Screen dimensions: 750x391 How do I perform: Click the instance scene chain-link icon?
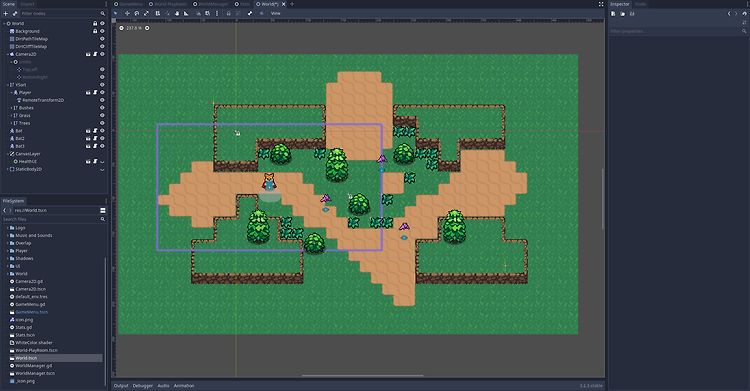click(x=15, y=13)
